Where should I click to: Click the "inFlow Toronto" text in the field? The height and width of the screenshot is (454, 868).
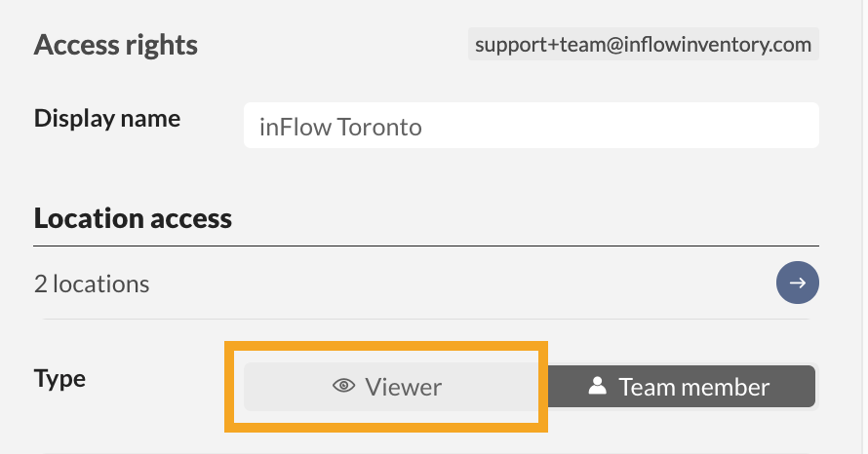340,127
